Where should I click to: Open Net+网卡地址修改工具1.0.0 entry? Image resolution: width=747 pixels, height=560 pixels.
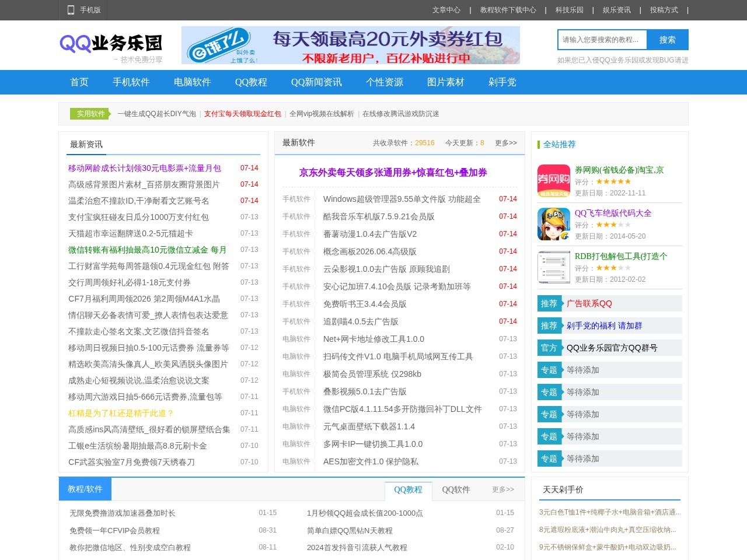(373, 339)
